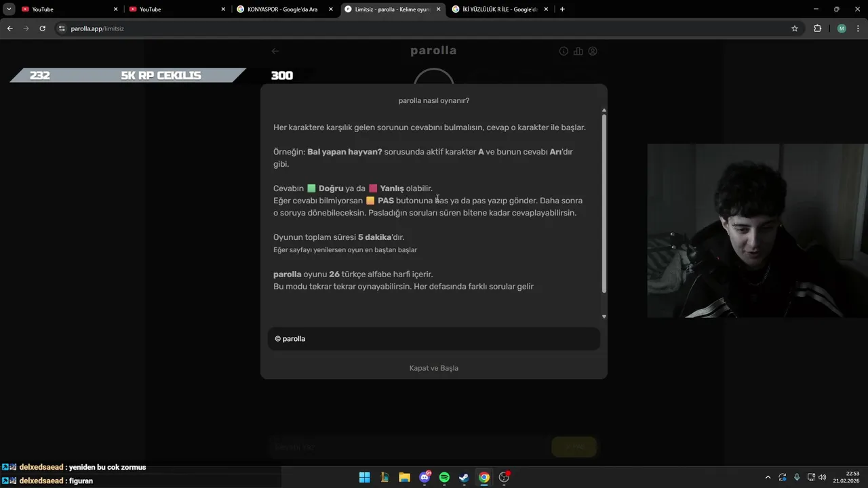The image size is (868, 488).
Task: Click the green Doğru color square
Action: 311,188
